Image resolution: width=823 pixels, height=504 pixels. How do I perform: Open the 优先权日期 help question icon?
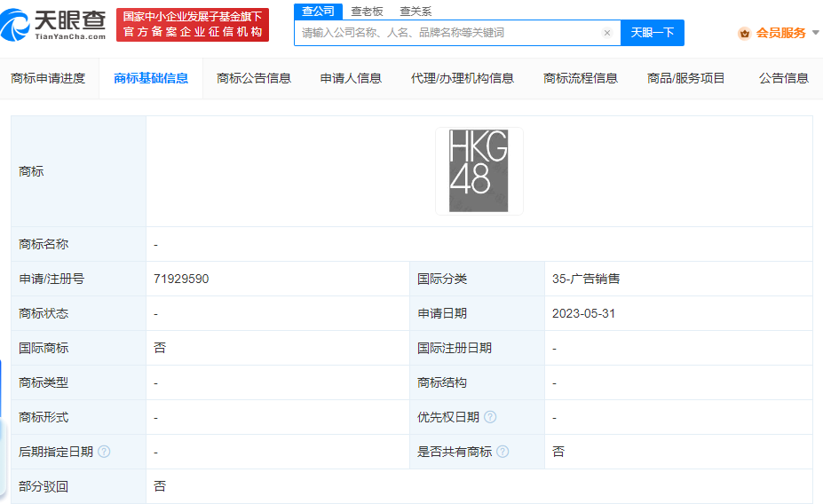tap(490, 417)
